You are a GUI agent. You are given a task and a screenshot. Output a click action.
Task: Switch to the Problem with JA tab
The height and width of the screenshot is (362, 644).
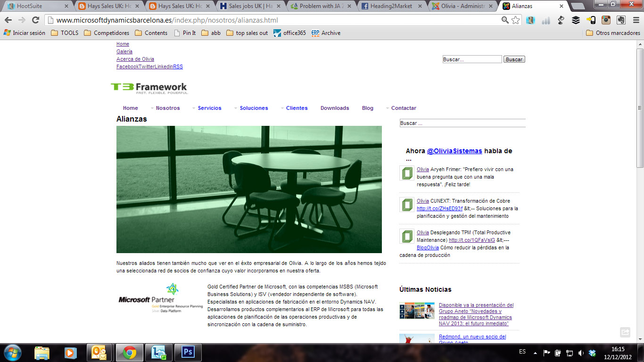pyautogui.click(x=321, y=6)
